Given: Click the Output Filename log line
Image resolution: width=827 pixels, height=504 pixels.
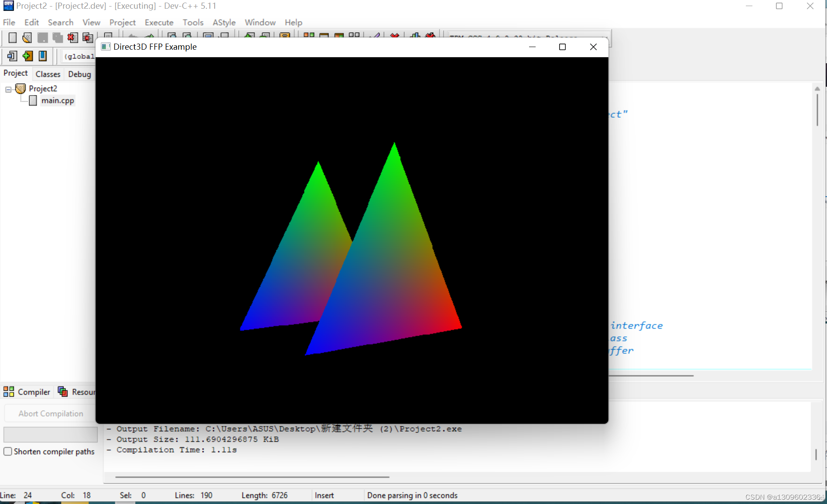Looking at the screenshot, I should 284,429.
